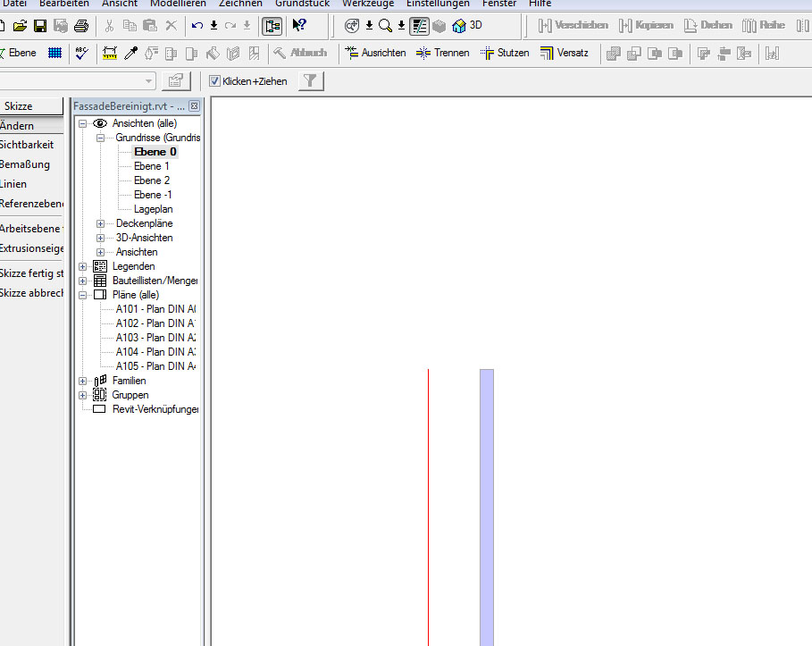Screen dimensions: 812x646
Task: Expand the Legenden tree node
Action: (82, 266)
